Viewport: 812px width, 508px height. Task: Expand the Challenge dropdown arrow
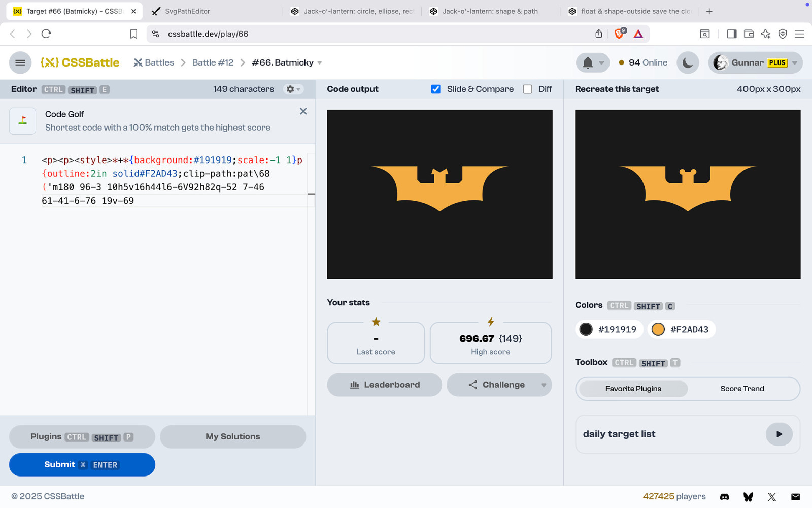point(544,385)
